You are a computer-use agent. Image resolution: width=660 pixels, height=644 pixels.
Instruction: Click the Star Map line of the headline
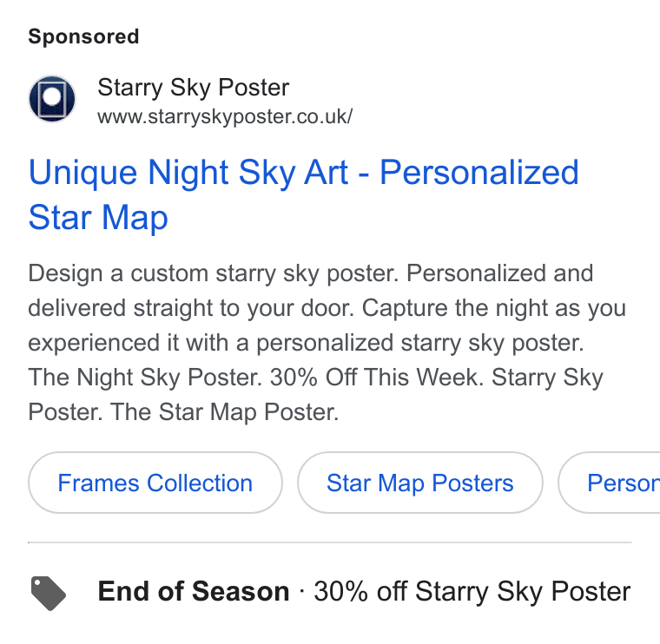point(98,218)
